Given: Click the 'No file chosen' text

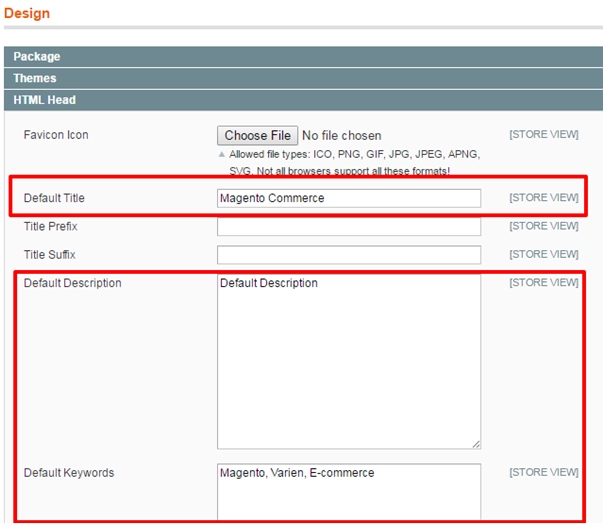Looking at the screenshot, I should 341,135.
